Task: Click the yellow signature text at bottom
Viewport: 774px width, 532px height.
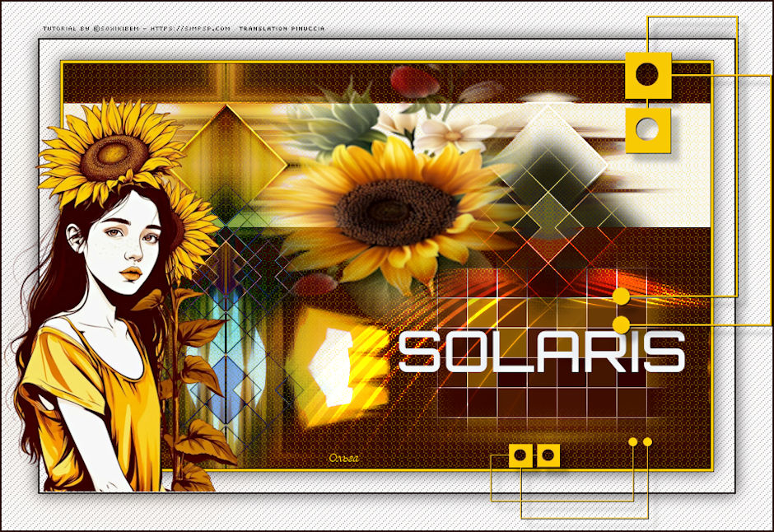Action: [344, 458]
